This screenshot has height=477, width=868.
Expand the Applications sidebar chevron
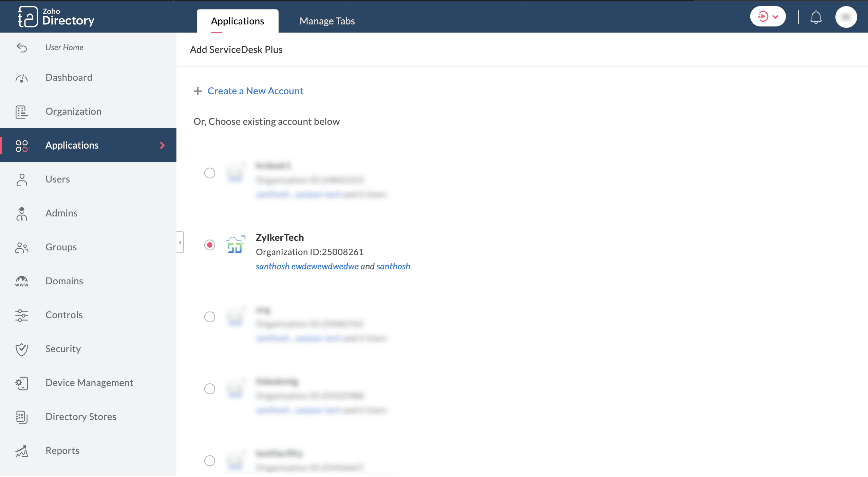tap(162, 145)
